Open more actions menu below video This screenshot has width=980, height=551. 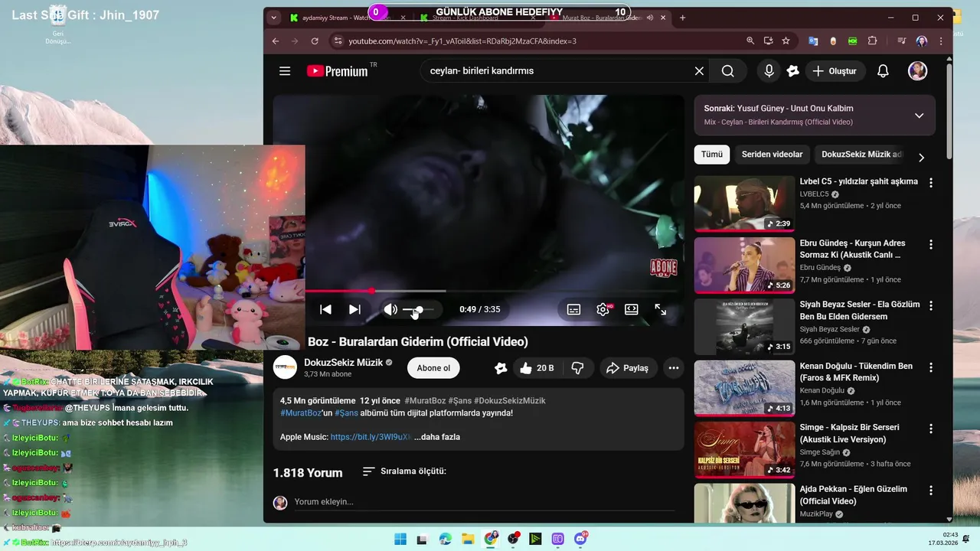[x=674, y=368]
